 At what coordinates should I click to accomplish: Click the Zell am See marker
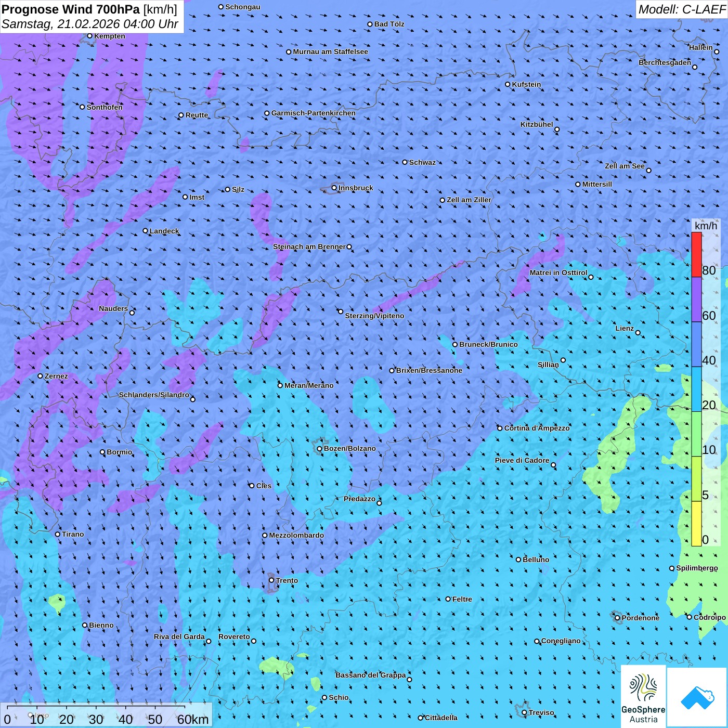click(648, 170)
